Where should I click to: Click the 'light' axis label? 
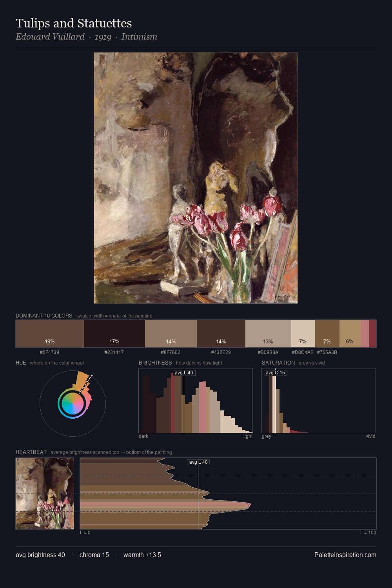[248, 436]
